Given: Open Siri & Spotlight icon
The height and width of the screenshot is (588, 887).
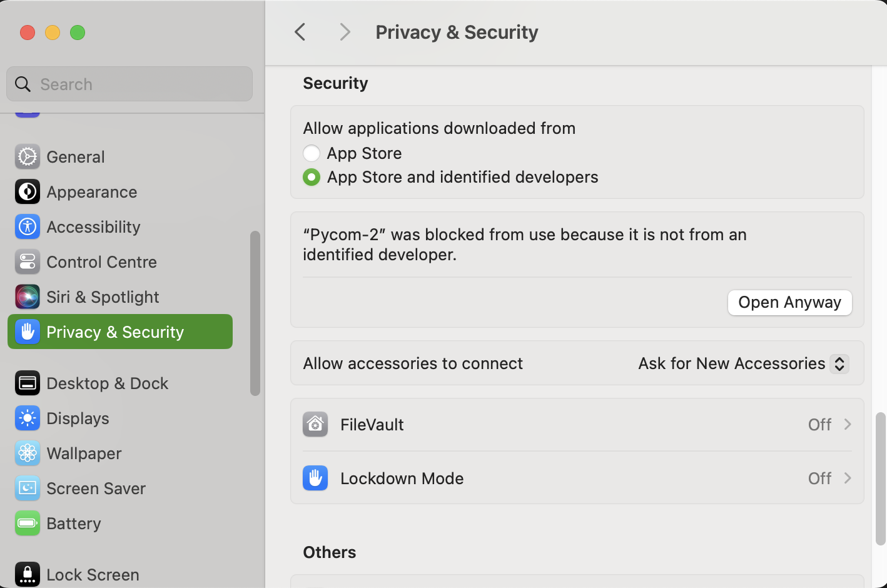Looking at the screenshot, I should (x=28, y=297).
